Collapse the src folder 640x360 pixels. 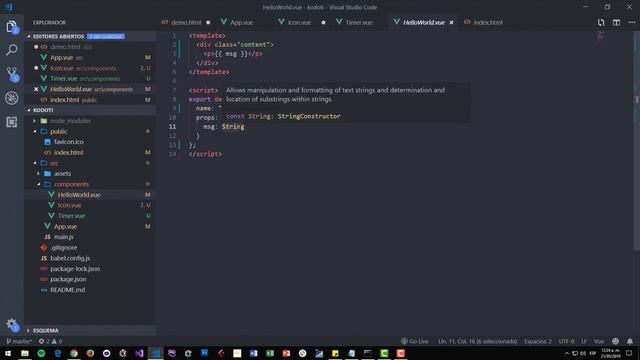click(x=54, y=163)
